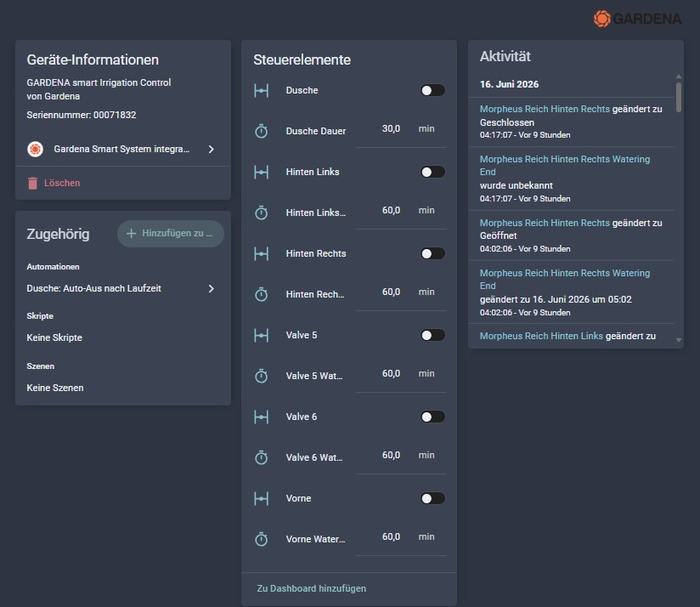Click the 16. Juni 2026 date header

[x=509, y=84]
